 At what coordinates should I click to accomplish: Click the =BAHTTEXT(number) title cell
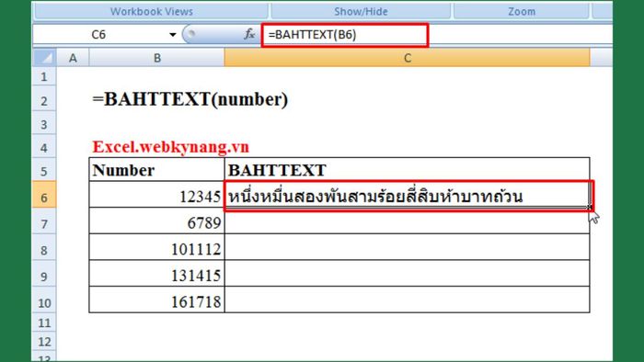click(x=190, y=99)
